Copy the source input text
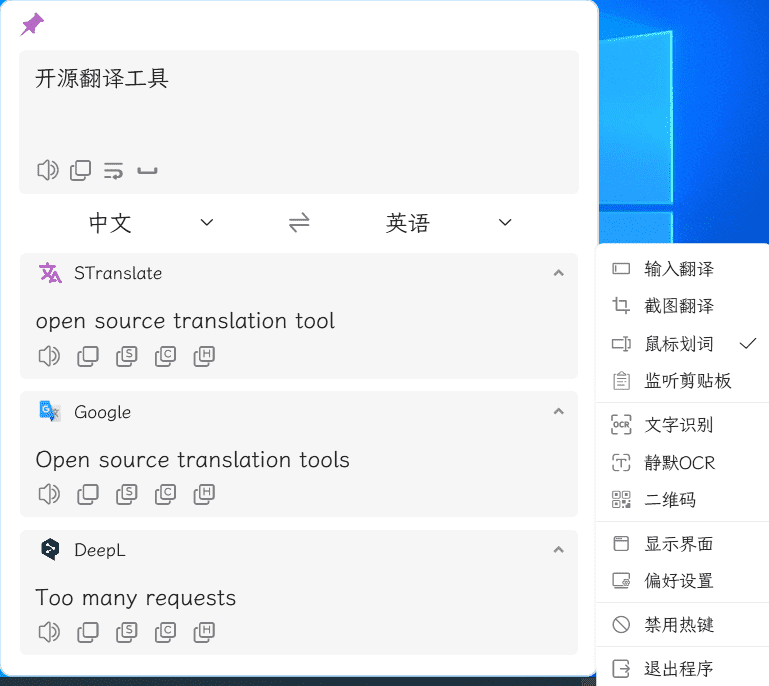The height and width of the screenshot is (686, 769). 80,170
